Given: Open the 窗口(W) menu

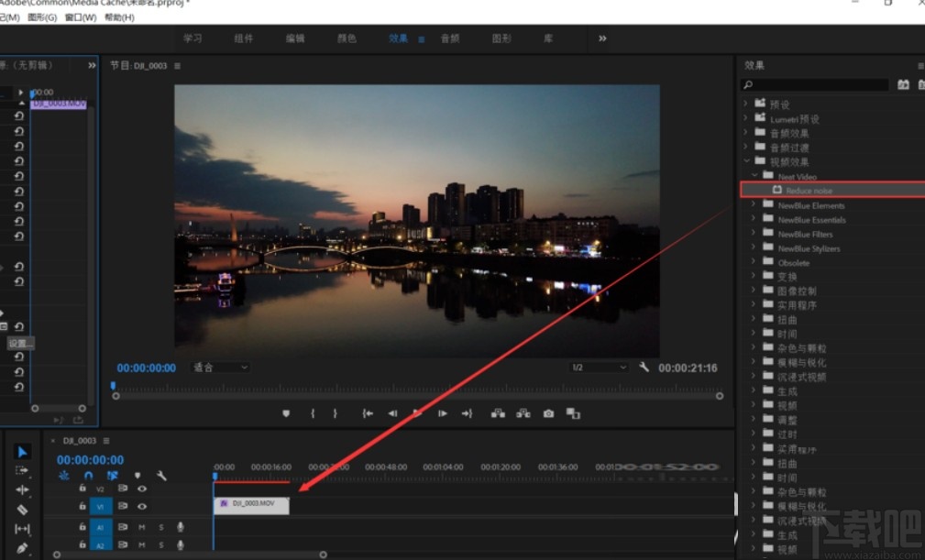Looking at the screenshot, I should [x=80, y=17].
